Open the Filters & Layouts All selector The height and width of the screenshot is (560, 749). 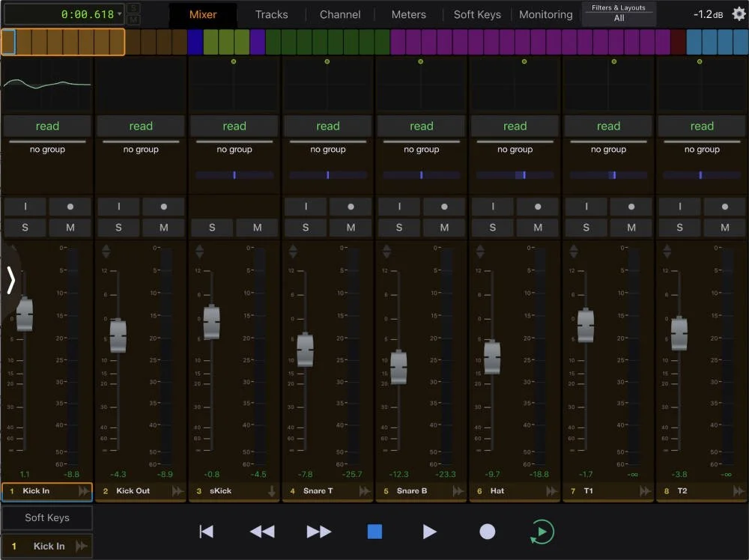[619, 13]
